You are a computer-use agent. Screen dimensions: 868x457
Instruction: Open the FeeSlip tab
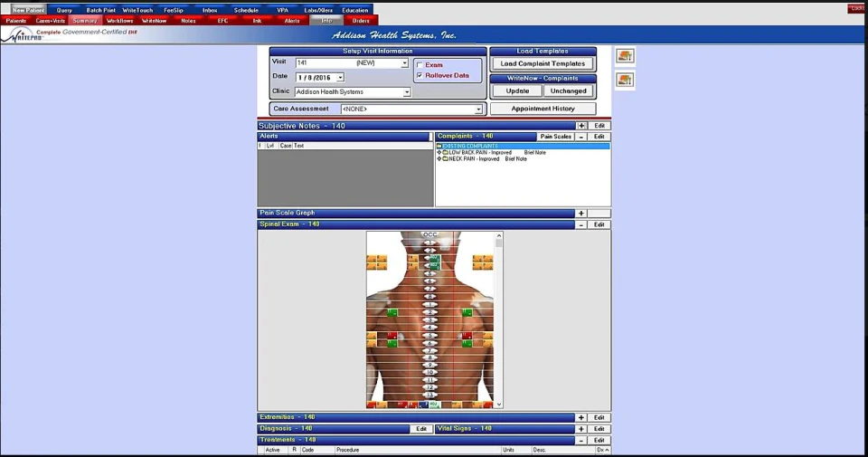click(174, 10)
